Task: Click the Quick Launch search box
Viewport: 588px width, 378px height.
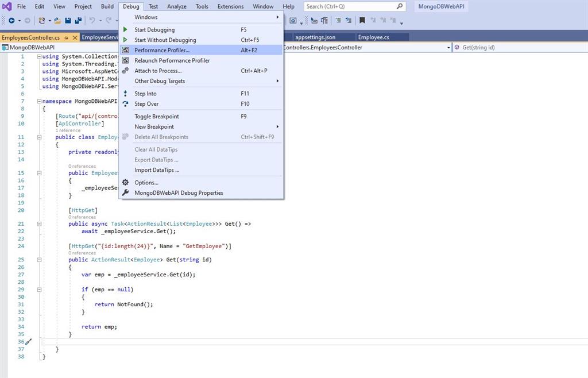Action: tap(352, 6)
